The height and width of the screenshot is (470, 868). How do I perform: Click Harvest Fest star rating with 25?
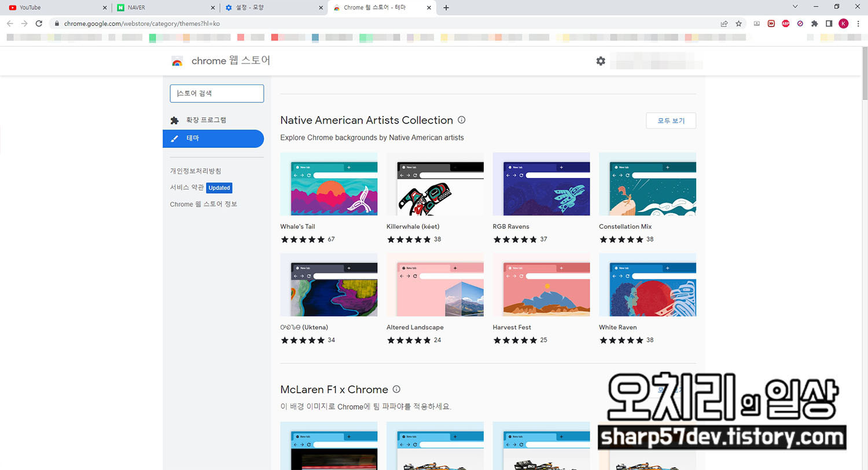pyautogui.click(x=520, y=340)
